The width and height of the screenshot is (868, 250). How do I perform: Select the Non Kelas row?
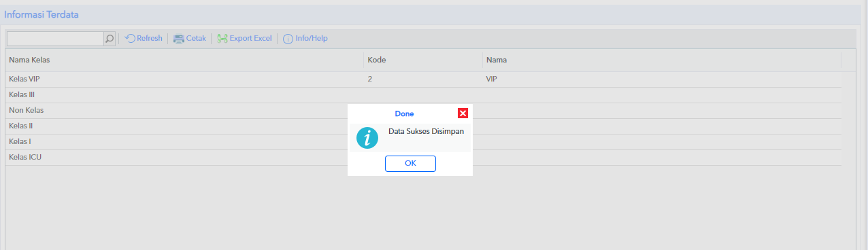[x=423, y=110]
